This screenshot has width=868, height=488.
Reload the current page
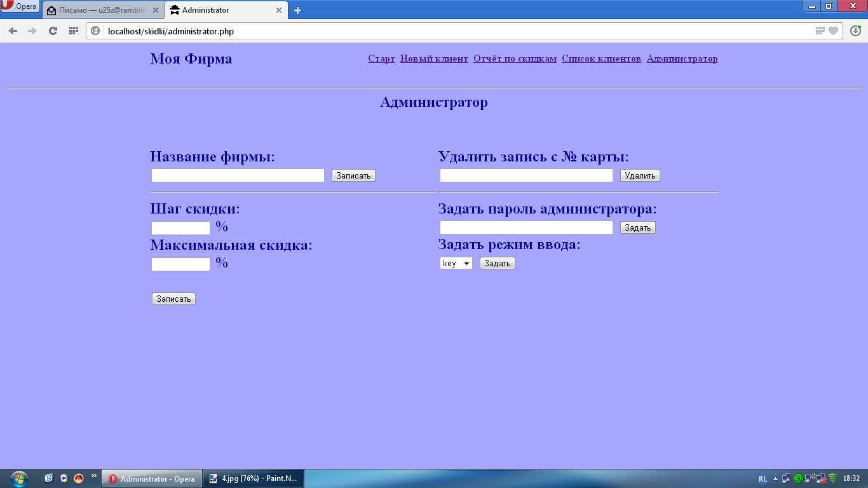(x=53, y=30)
